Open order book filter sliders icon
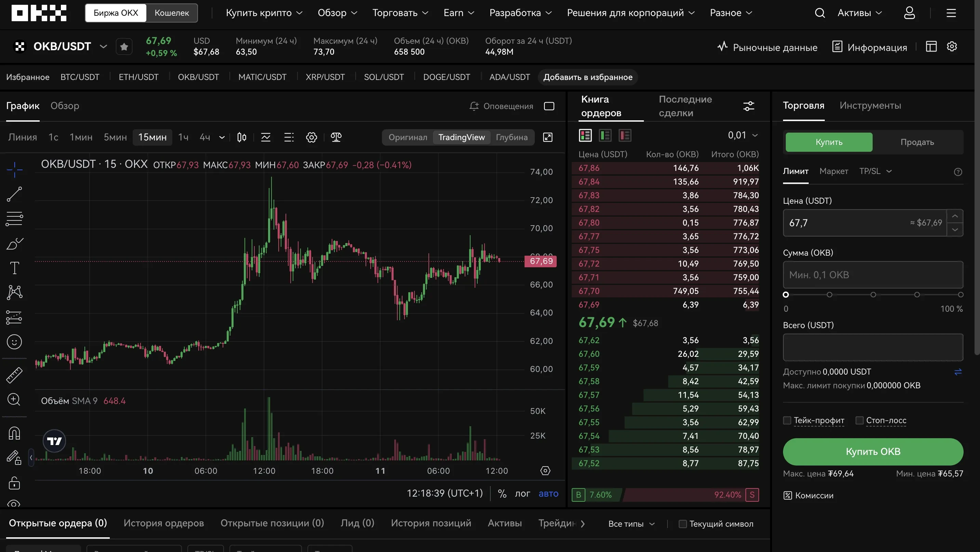Image resolution: width=980 pixels, height=552 pixels. (748, 106)
